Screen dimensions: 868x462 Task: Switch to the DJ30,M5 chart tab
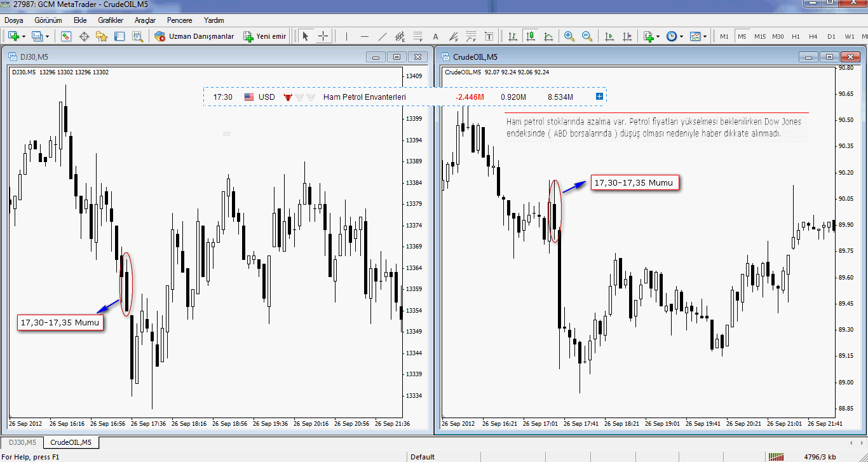[22, 442]
